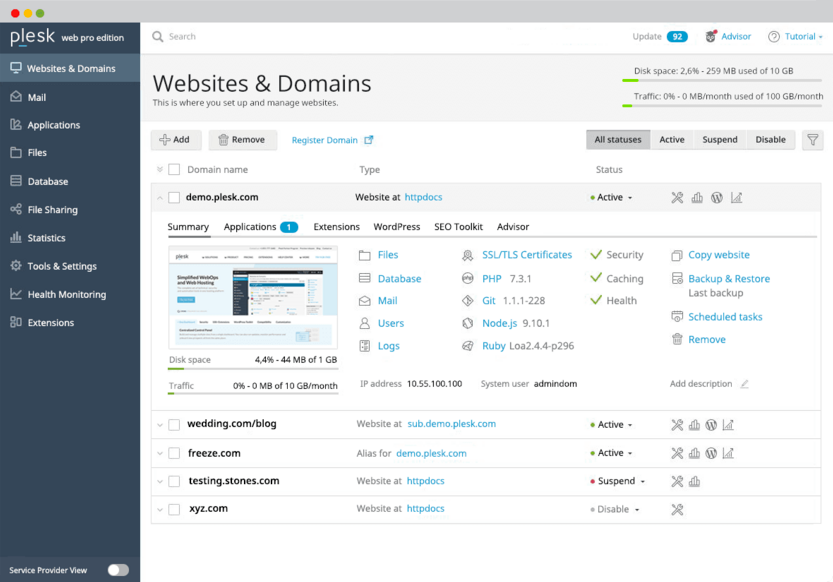Click statistics icon for testing.stones.com
This screenshot has width=833, height=582.
(694, 481)
